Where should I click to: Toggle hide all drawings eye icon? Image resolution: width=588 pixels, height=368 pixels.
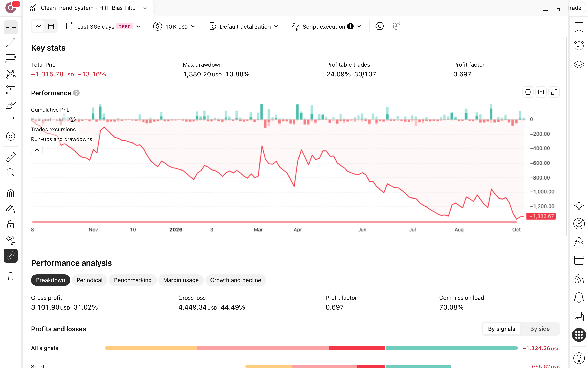pos(11,240)
